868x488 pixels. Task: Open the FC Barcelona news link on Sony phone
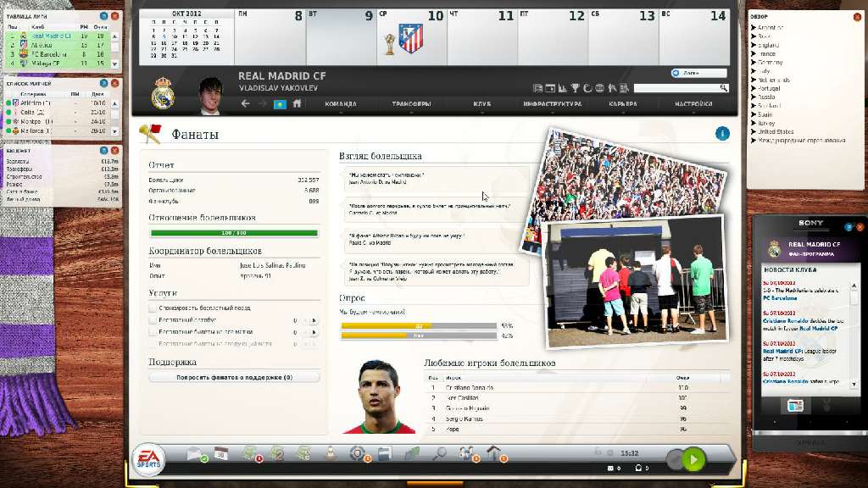coord(780,298)
